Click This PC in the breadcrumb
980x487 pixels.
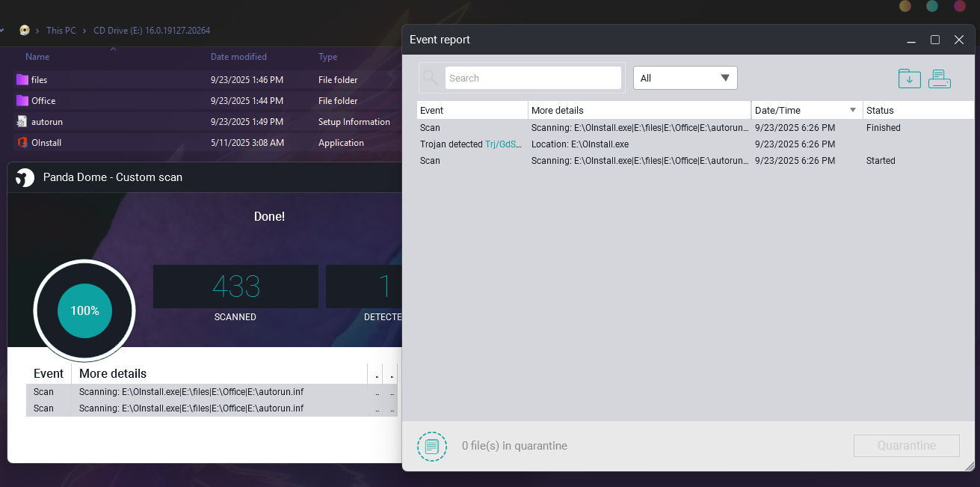(61, 31)
